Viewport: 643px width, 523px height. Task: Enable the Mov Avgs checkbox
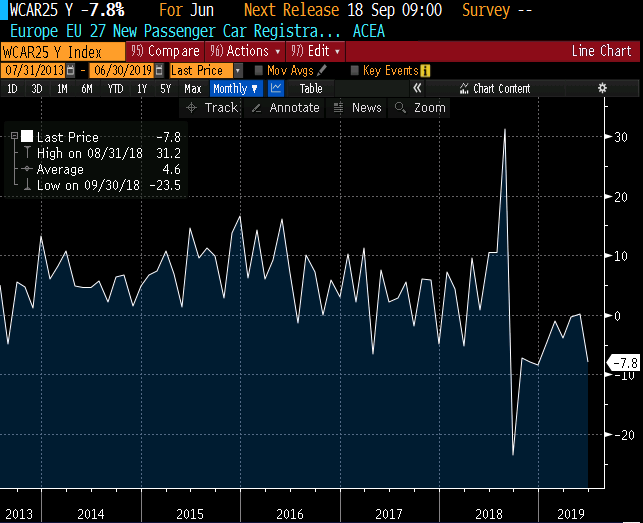259,71
